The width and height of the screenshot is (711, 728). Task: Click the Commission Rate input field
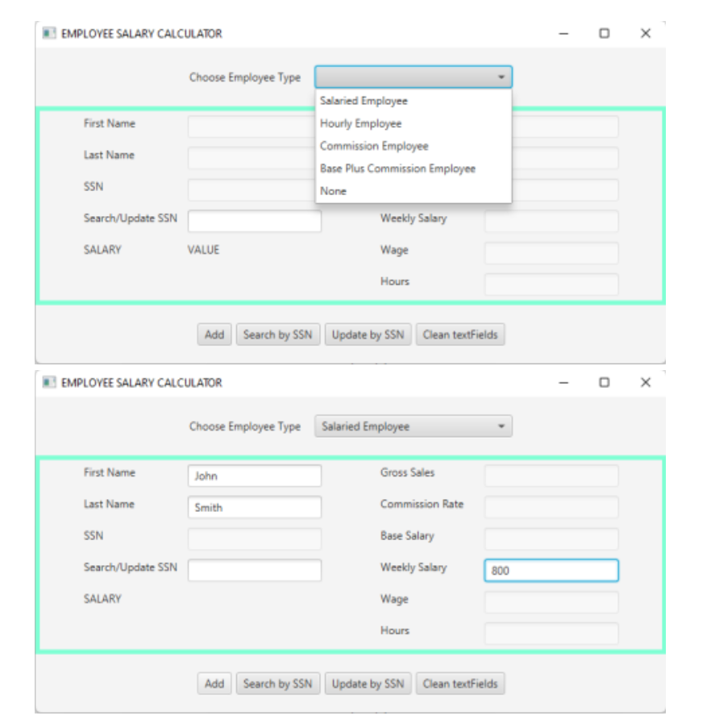[553, 506]
